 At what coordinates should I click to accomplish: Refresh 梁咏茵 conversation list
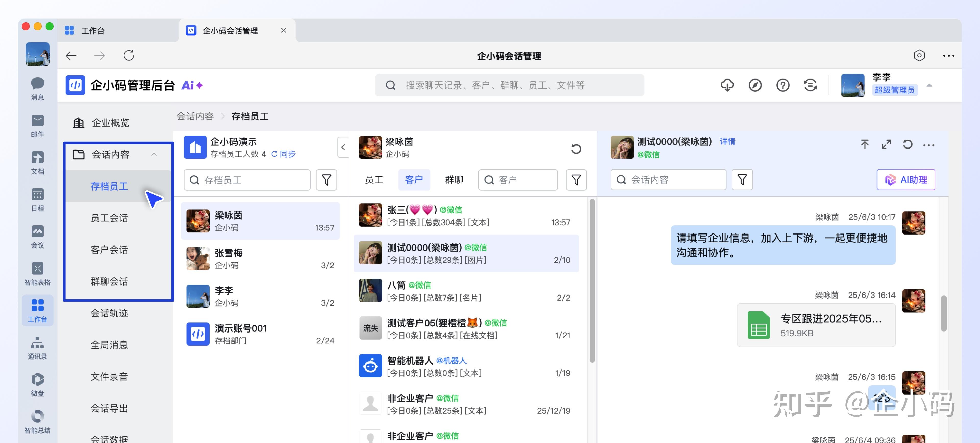click(576, 149)
